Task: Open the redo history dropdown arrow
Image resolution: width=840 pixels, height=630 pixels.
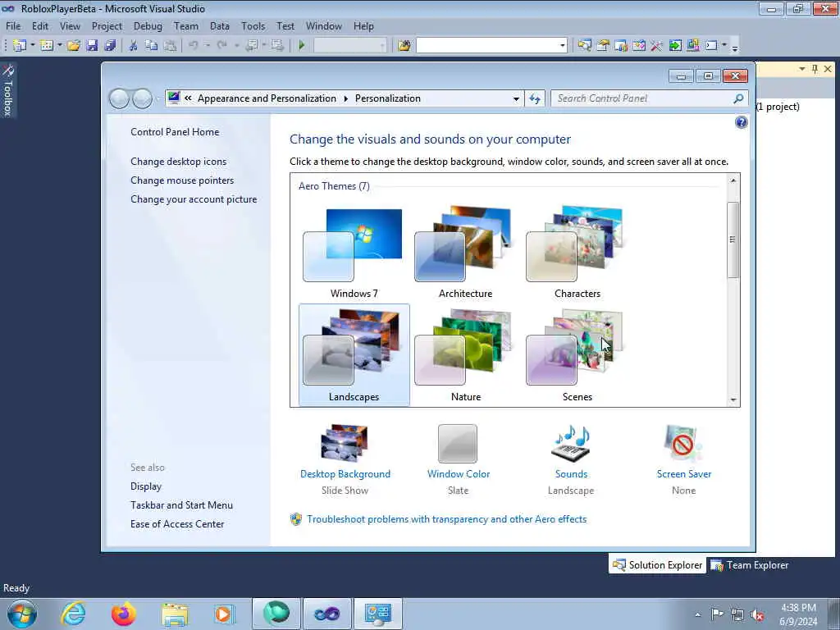Action: 236,46
